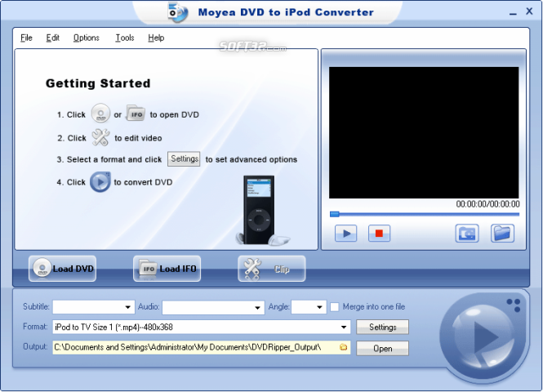Click the DVD disc icon in Getting Started step 1
Screen dimensions: 543x392
click(100, 114)
